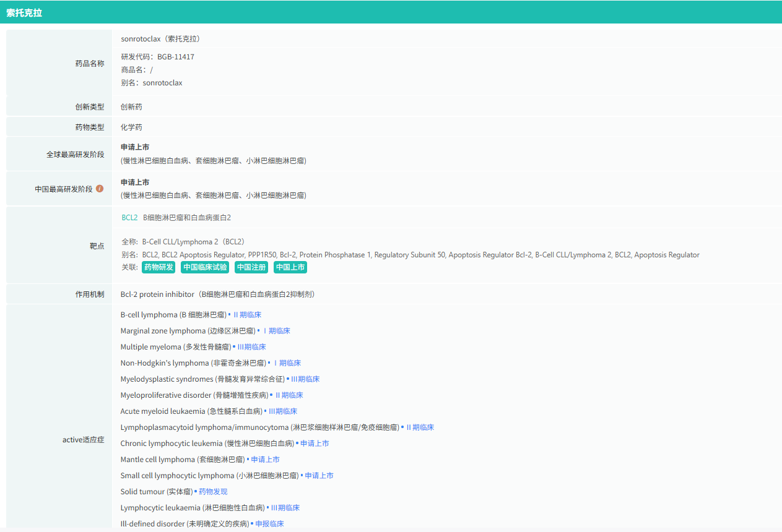782x532 pixels.
Task: Click III期临床 link for Myelodysplastic syndromes
Action: [305, 379]
